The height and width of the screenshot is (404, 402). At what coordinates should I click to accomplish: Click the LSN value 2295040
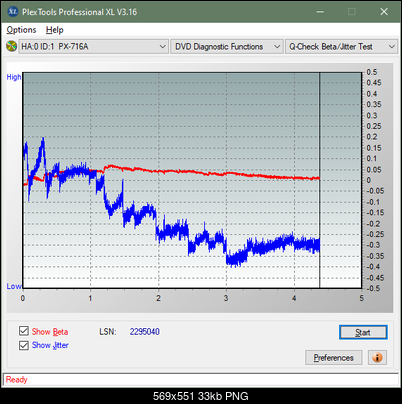point(145,332)
